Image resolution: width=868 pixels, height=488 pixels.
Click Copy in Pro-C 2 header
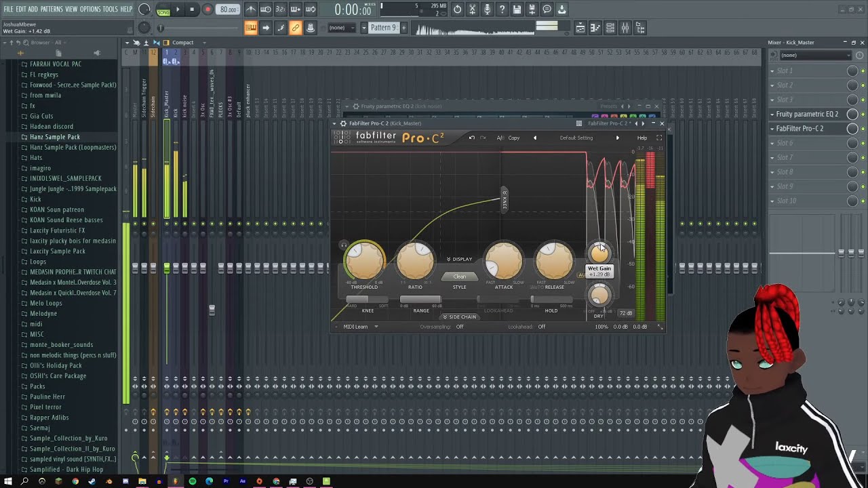pyautogui.click(x=514, y=138)
